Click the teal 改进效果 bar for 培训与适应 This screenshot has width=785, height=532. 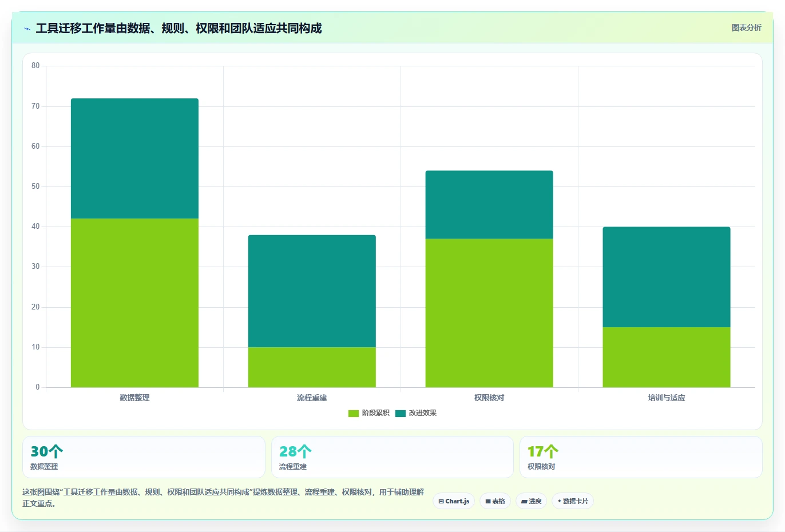[667, 277]
